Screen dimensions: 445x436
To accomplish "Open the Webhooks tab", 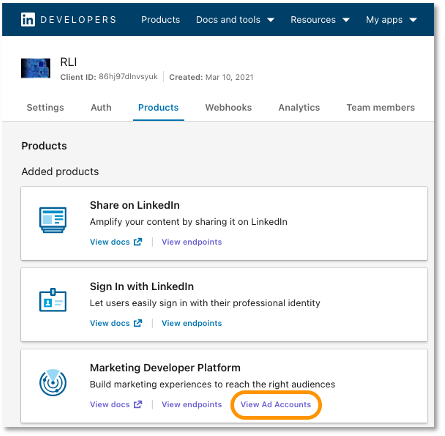I will (x=228, y=108).
